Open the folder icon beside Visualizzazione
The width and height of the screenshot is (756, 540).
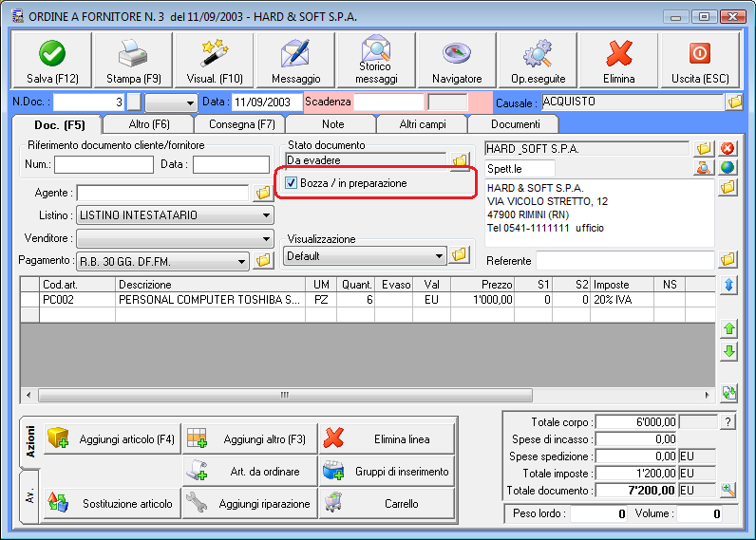(460, 254)
